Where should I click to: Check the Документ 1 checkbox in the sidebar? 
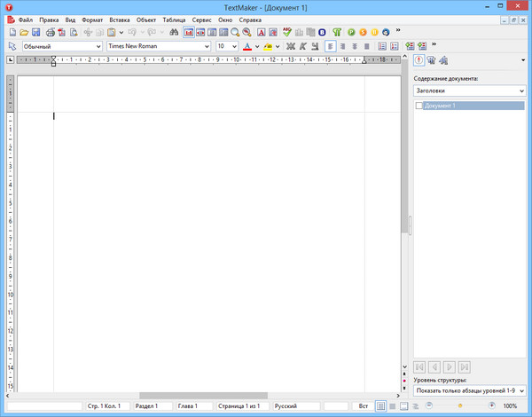(419, 106)
